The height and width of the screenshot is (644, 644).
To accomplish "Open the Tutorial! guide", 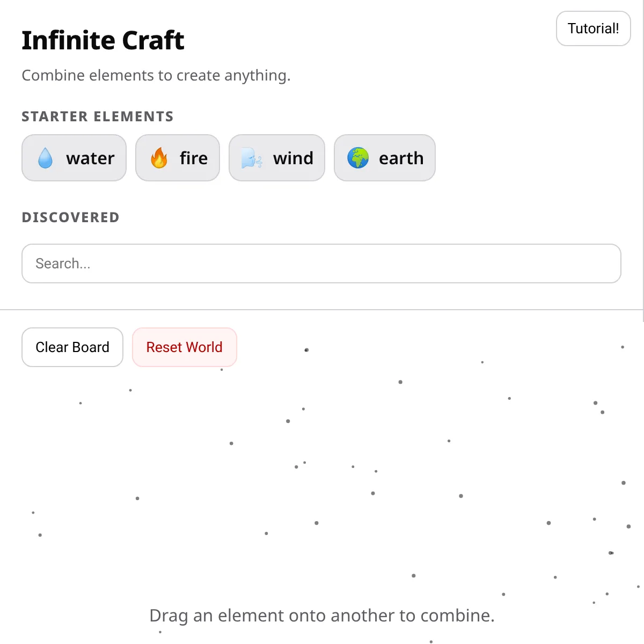I will click(593, 28).
